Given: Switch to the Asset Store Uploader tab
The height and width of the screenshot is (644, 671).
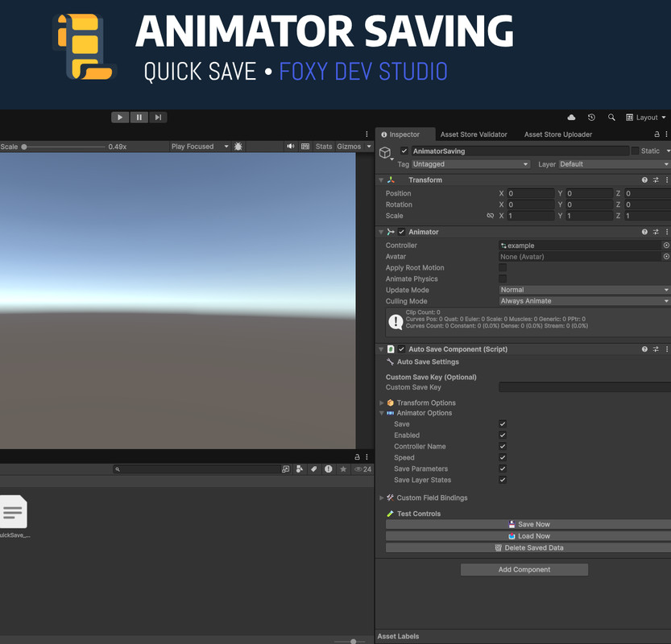Looking at the screenshot, I should point(557,134).
